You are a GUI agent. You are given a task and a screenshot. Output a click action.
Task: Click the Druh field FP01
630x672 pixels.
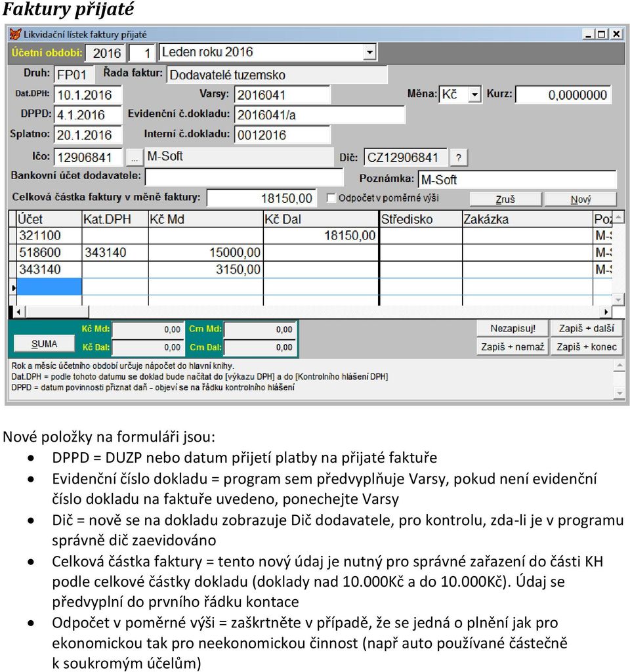(73, 75)
